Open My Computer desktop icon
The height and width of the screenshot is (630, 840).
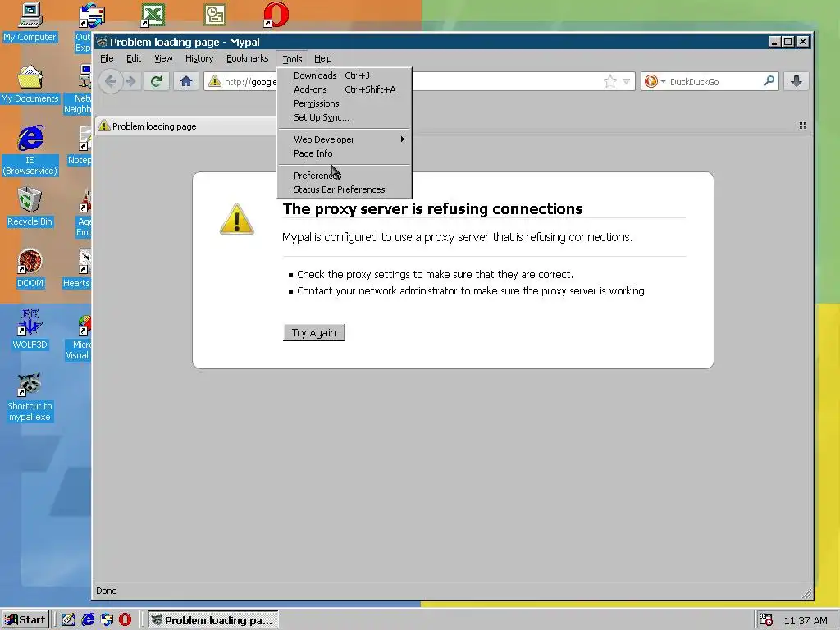click(x=30, y=22)
